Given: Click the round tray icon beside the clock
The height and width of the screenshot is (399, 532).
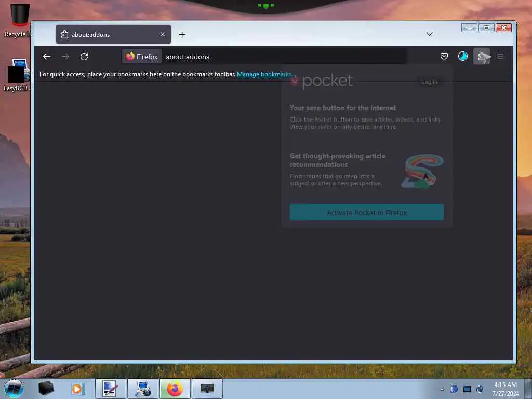Looking at the screenshot, I should (x=480, y=390).
